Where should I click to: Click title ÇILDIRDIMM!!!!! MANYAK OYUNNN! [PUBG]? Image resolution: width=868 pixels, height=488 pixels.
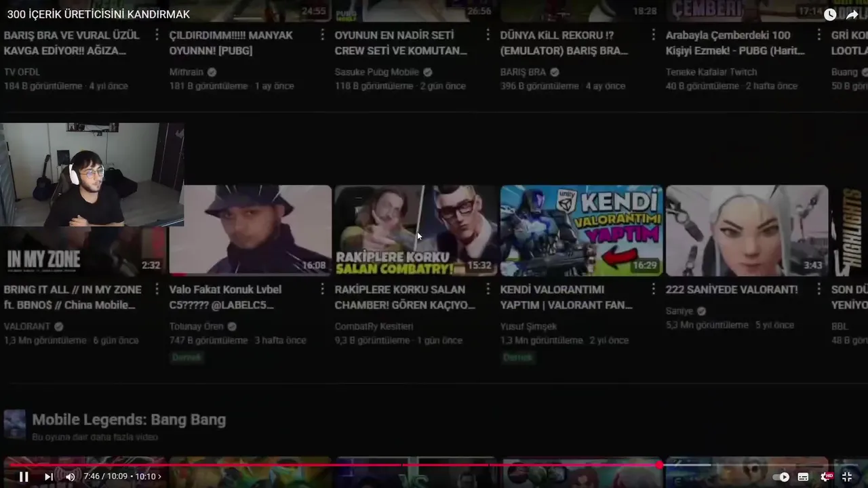coord(231,43)
